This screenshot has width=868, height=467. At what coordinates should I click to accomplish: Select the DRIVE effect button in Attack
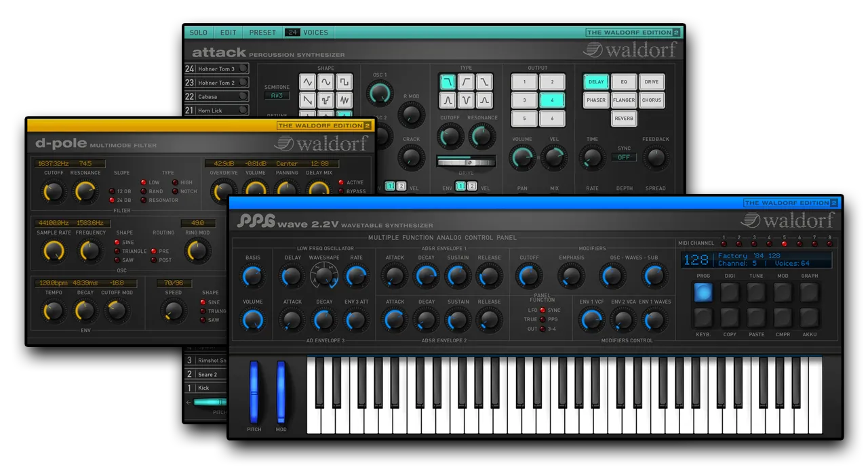coord(652,82)
